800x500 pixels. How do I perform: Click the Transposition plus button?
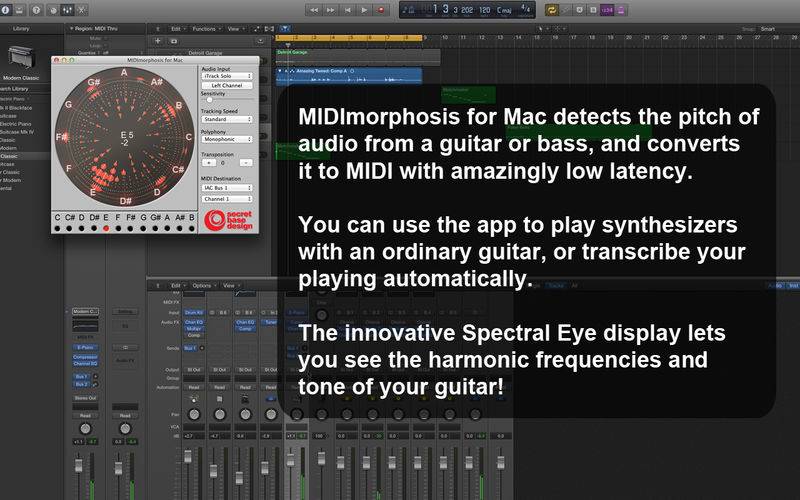pyautogui.click(x=209, y=163)
